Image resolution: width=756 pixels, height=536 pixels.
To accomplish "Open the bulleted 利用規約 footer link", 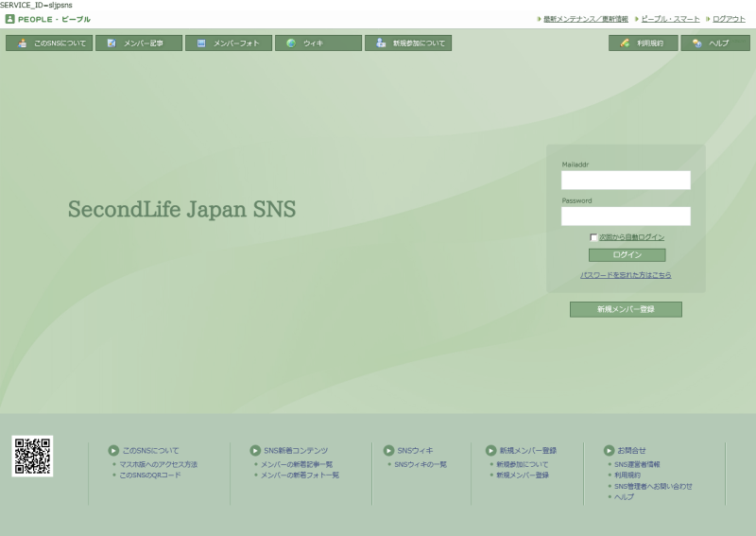I will point(627,475).
